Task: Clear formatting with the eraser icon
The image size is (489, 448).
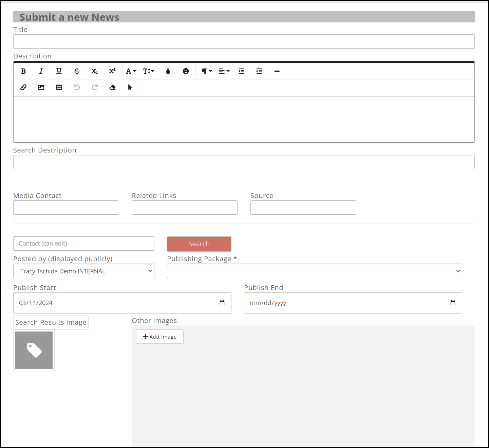Action: click(112, 87)
